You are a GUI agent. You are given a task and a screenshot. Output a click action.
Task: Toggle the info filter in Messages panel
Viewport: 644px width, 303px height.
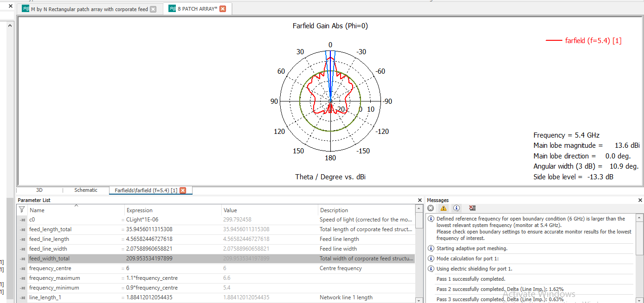point(457,208)
